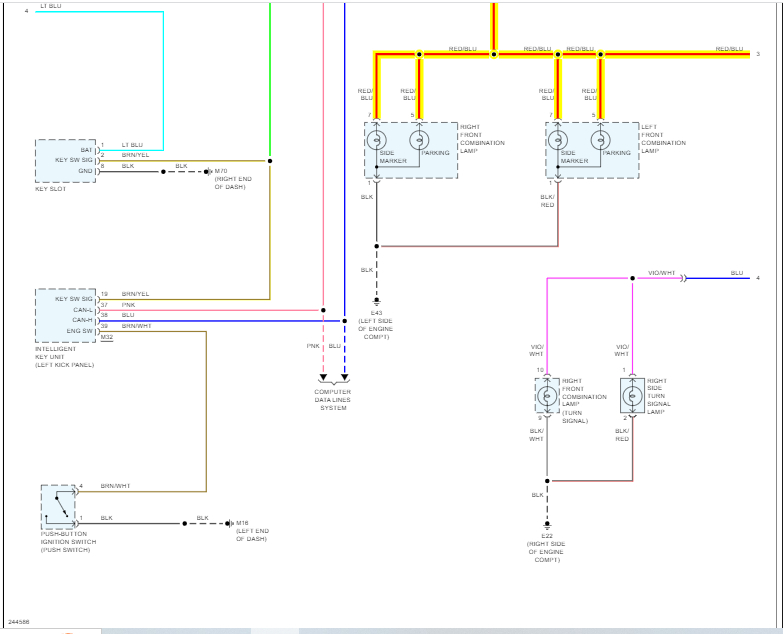Click the parking lamp symbol in right front combination lamp
This screenshot has width=783, height=634.
tap(419, 140)
